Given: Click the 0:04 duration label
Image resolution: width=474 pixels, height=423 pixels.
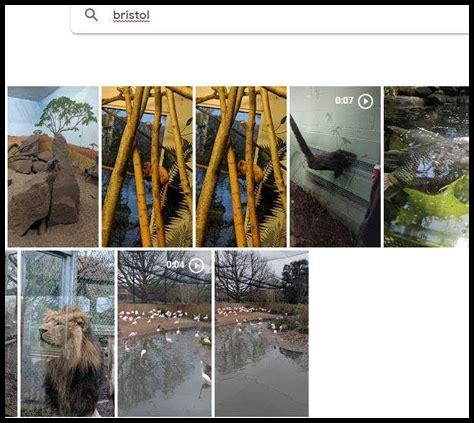Looking at the screenshot, I should [x=175, y=265].
